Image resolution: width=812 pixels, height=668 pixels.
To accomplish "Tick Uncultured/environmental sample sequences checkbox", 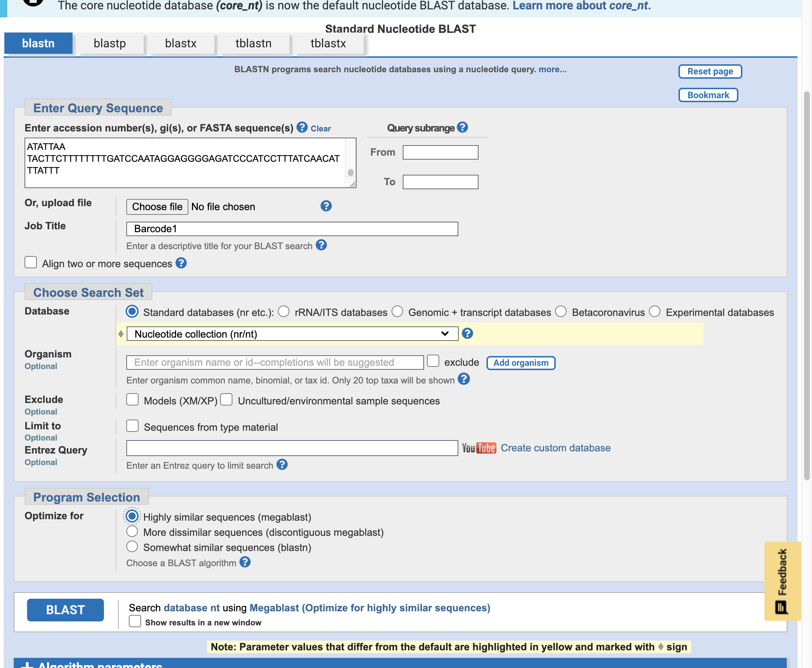I will [x=227, y=400].
